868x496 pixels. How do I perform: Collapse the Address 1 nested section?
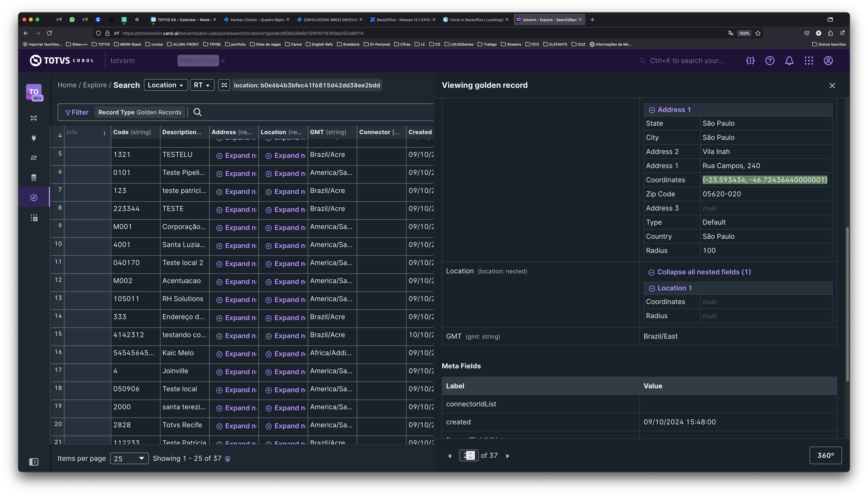[652, 110]
